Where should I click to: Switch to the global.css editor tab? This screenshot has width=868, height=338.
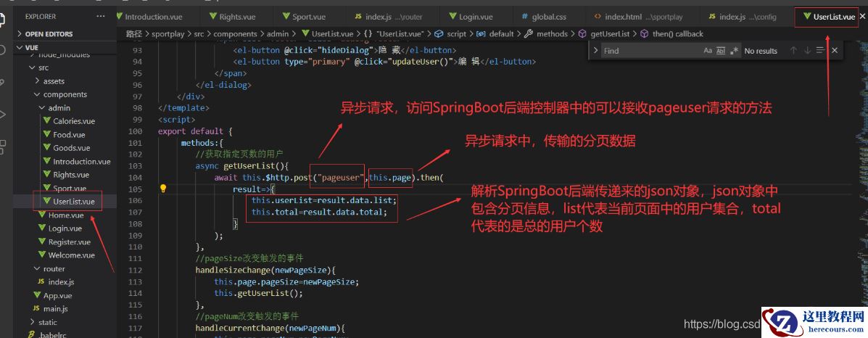point(549,17)
